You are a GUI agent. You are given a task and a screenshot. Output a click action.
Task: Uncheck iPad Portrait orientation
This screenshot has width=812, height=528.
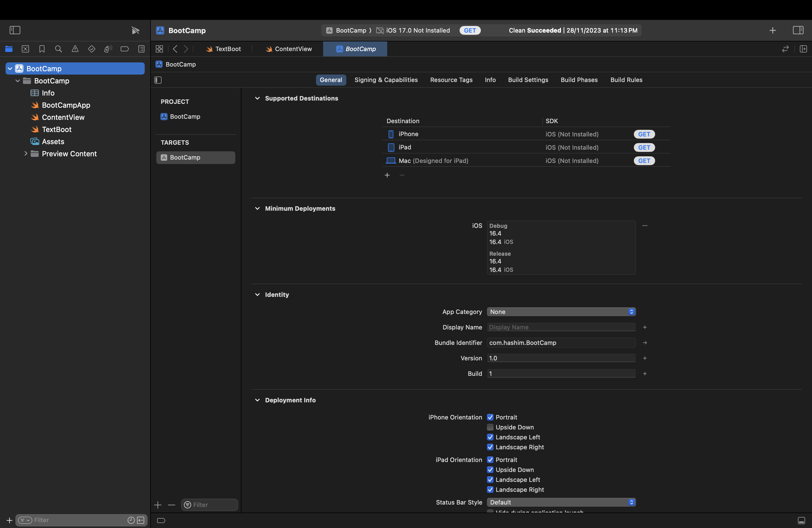coord(490,460)
